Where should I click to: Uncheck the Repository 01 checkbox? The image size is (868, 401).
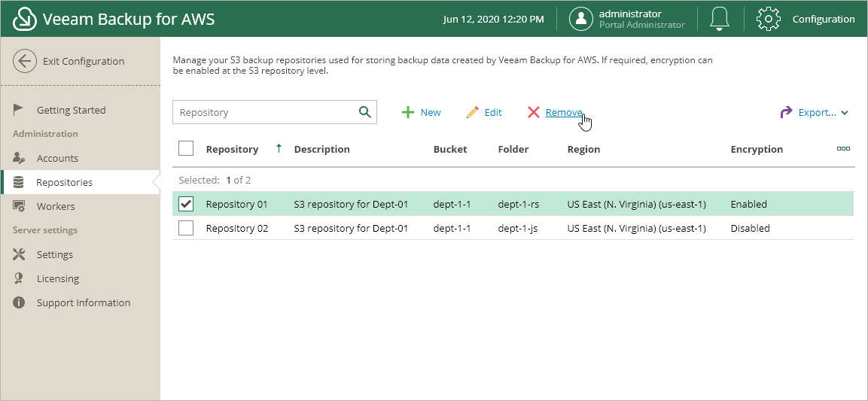186,204
